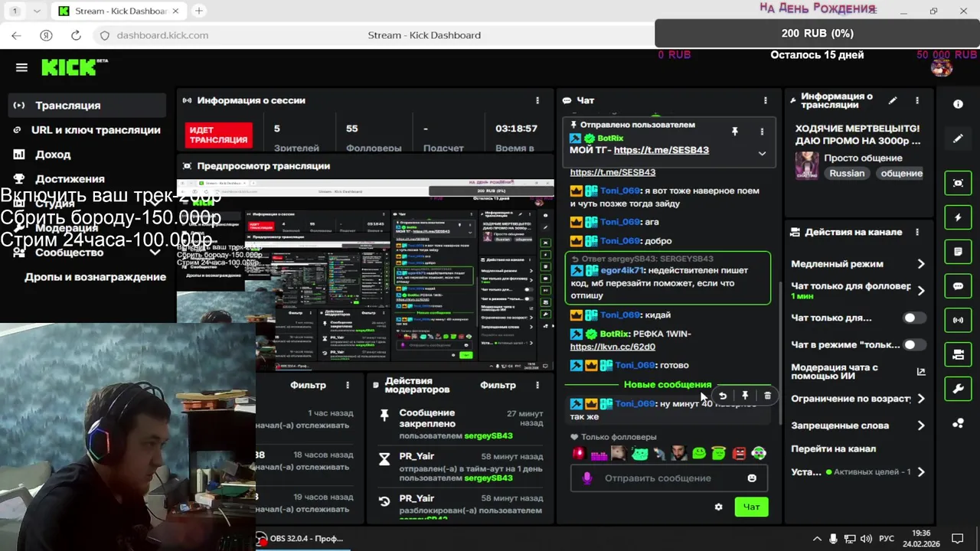Reload the browser page

tap(76, 35)
